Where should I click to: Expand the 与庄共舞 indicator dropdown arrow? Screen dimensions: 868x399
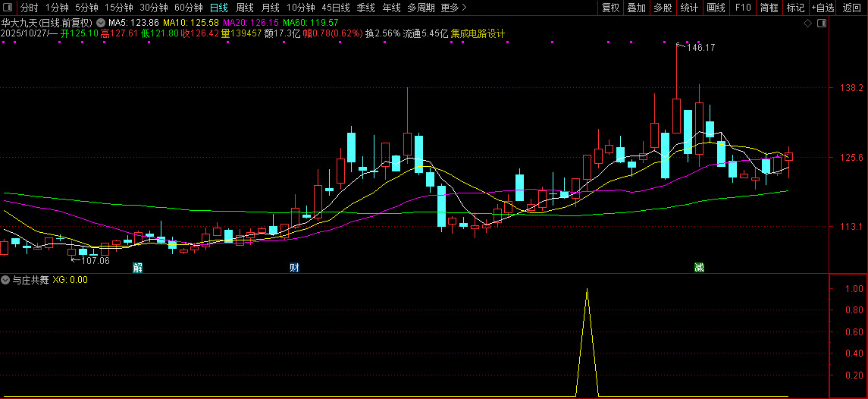(6, 280)
